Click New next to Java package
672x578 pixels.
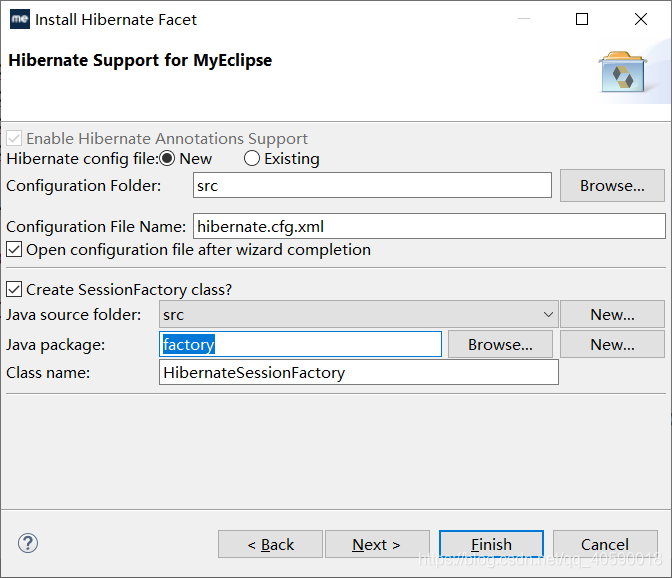tap(612, 344)
